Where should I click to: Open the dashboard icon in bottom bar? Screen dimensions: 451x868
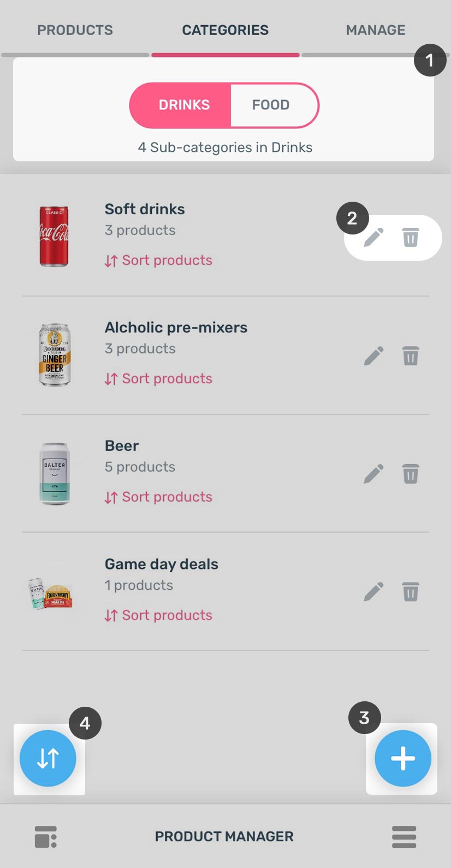tap(46, 837)
